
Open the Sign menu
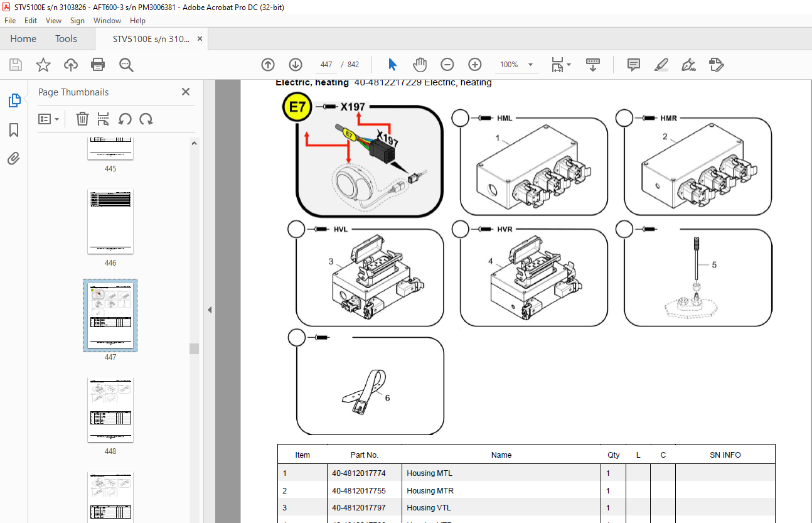(x=77, y=21)
